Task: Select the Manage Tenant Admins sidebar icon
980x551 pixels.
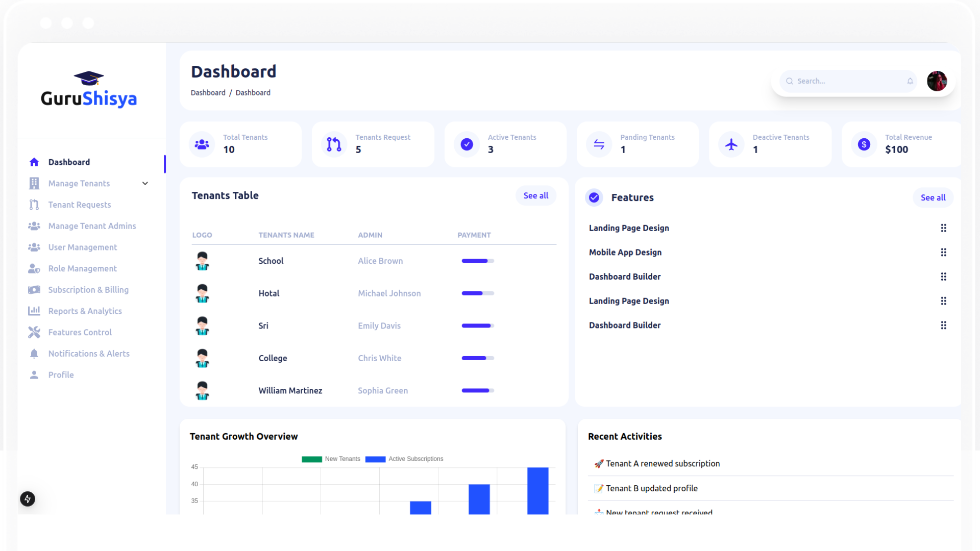Action: pyautogui.click(x=34, y=226)
